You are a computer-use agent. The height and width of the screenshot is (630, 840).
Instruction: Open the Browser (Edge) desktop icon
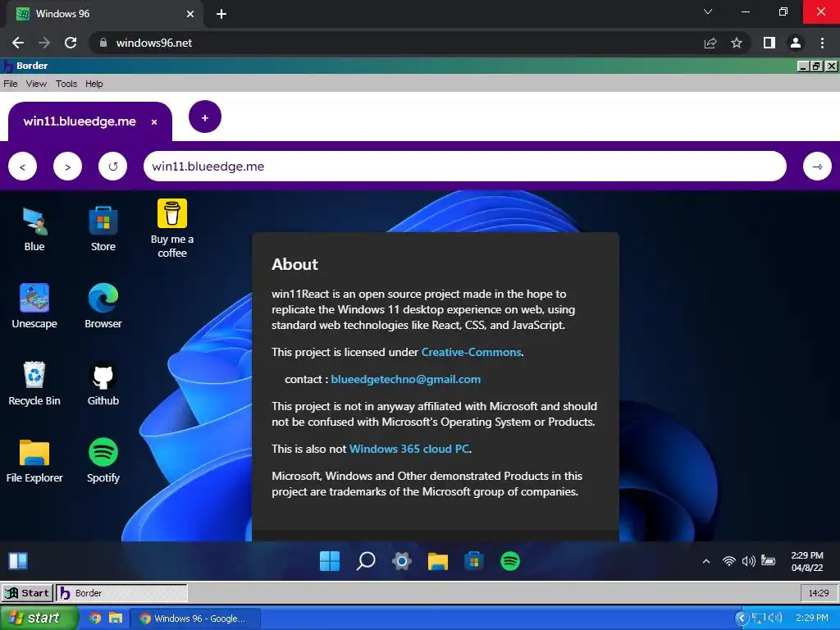coord(103,307)
